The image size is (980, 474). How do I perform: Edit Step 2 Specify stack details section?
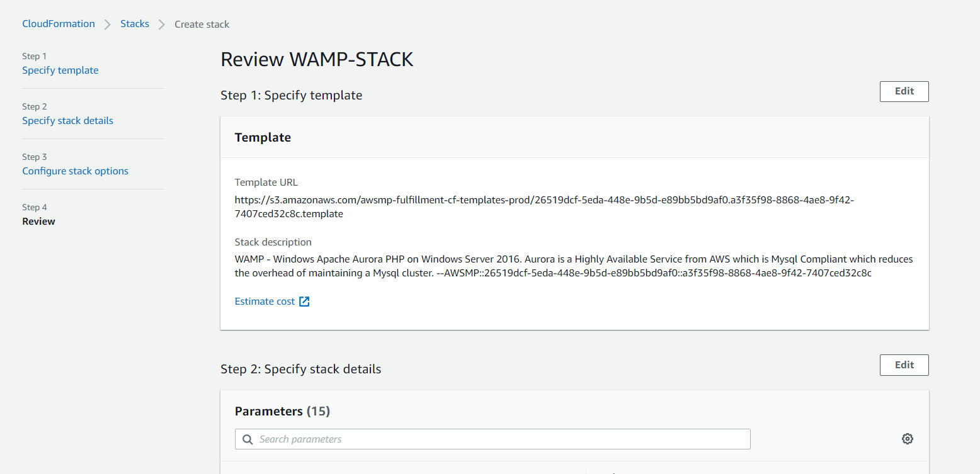pos(904,365)
